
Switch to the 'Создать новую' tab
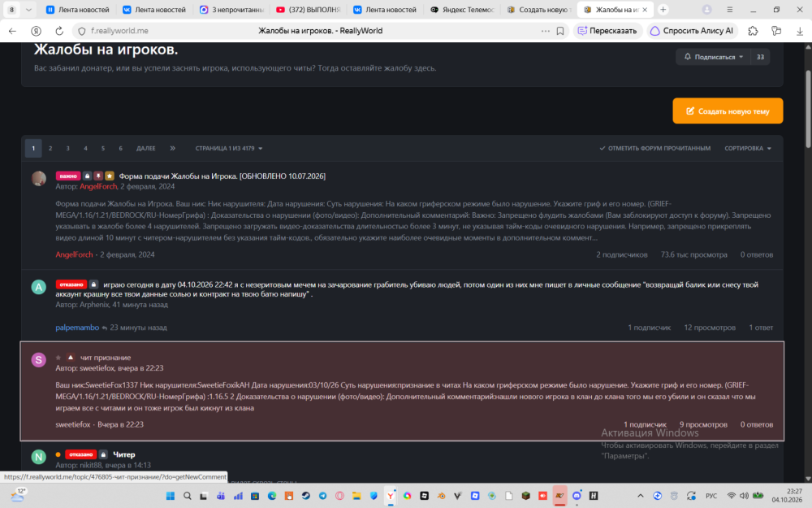coord(538,10)
